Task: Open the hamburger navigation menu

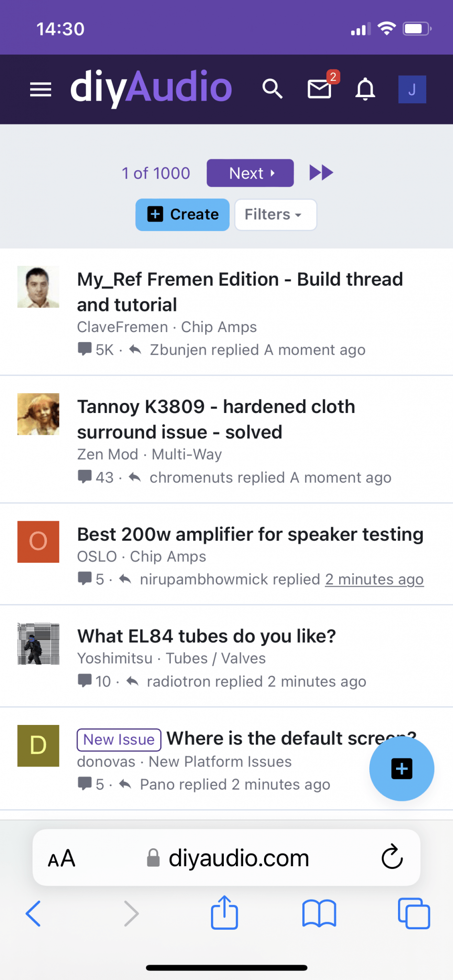Action: [40, 89]
